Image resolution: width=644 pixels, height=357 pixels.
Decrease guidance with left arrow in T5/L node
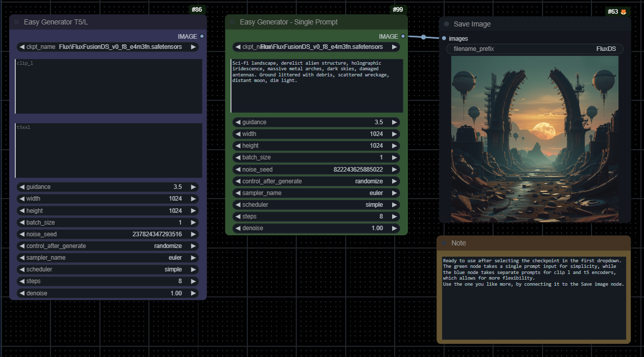click(x=22, y=187)
